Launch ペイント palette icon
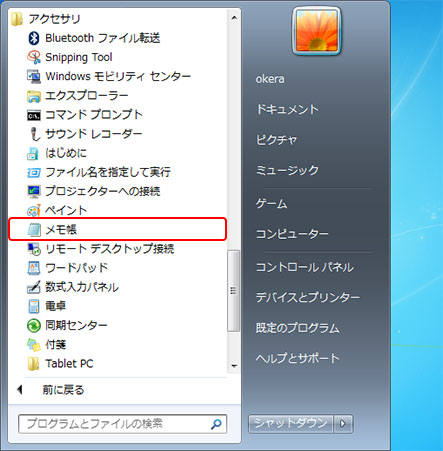Image resolution: width=443 pixels, height=451 pixels. (34, 210)
